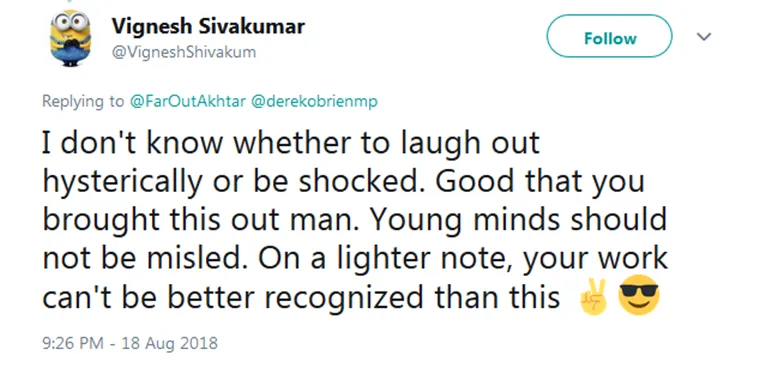Click the 'Replying to' label

tap(83, 102)
